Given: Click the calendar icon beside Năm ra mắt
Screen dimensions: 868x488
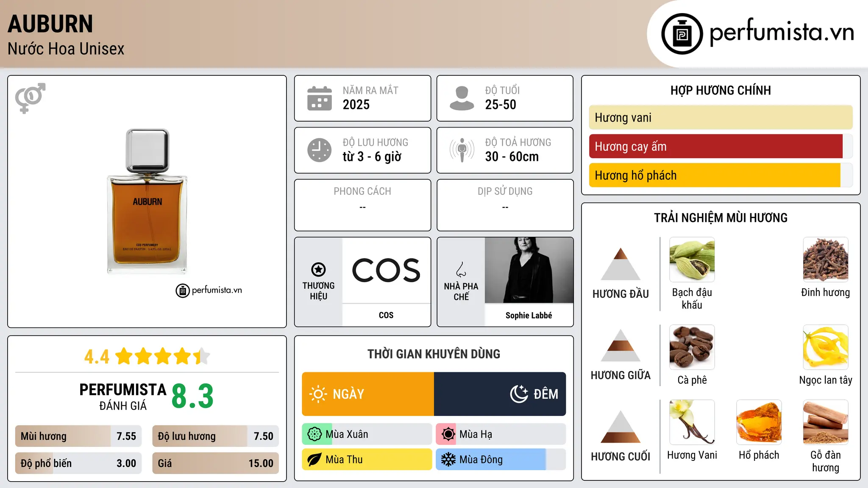Looking at the screenshot, I should [320, 98].
